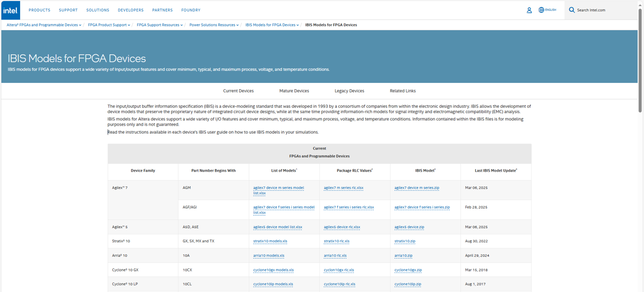Select the List of Models column header
This screenshot has height=292, width=644.
(284, 171)
